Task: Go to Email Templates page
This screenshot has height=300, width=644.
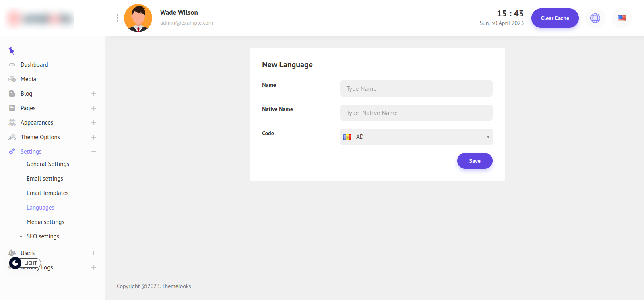Action: tap(47, 193)
